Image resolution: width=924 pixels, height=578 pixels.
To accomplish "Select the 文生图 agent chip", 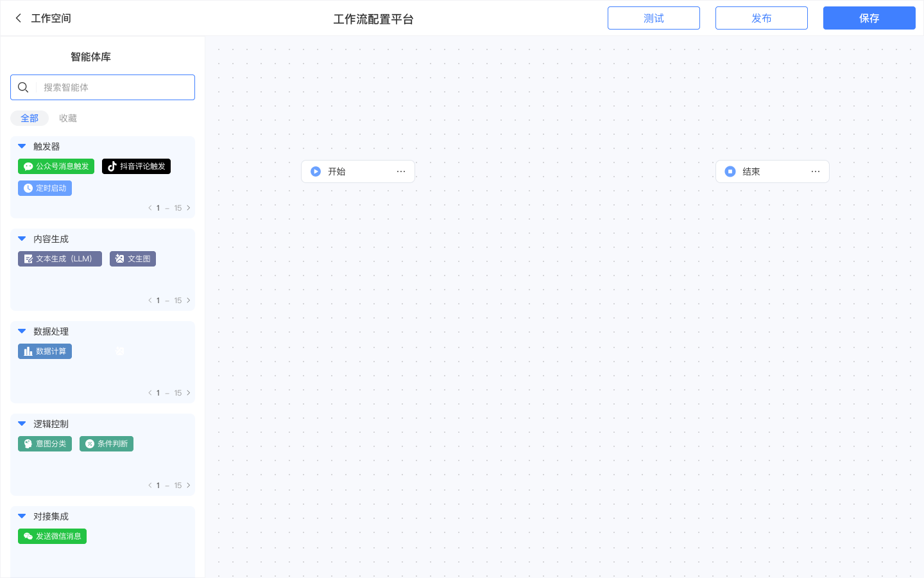I will click(133, 259).
